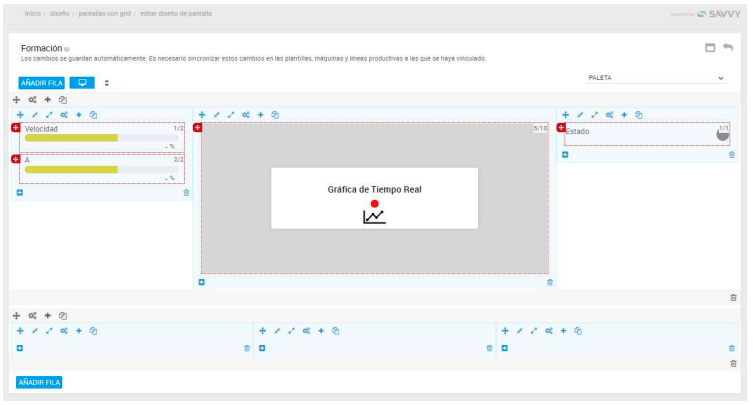This screenshot has height=405, width=753.
Task: Delete the Gráfica de Tiempo Real column
Action: coord(550,282)
